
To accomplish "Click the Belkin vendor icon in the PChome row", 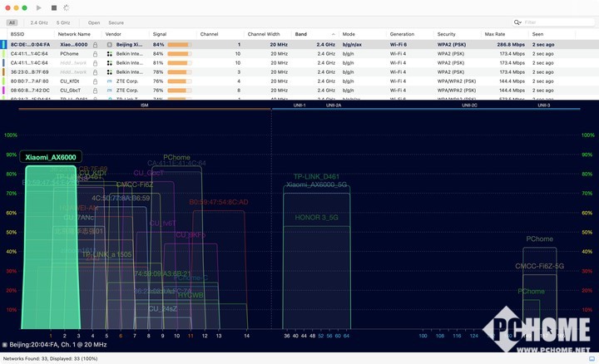I will tap(110, 54).
